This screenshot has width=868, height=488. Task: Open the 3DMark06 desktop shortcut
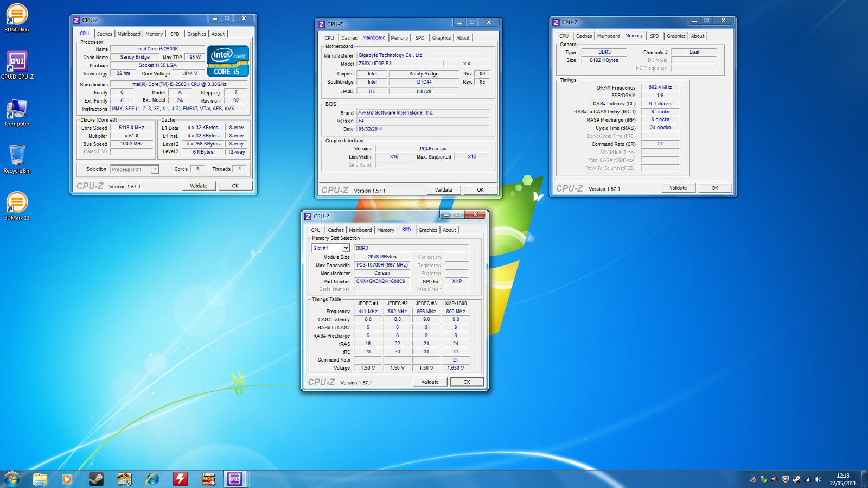tap(17, 18)
